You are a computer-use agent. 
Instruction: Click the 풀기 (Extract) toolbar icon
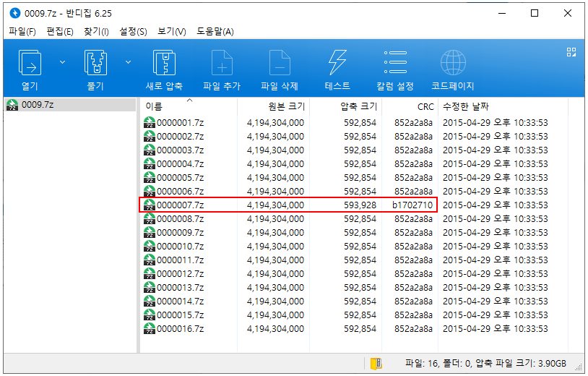[x=95, y=63]
